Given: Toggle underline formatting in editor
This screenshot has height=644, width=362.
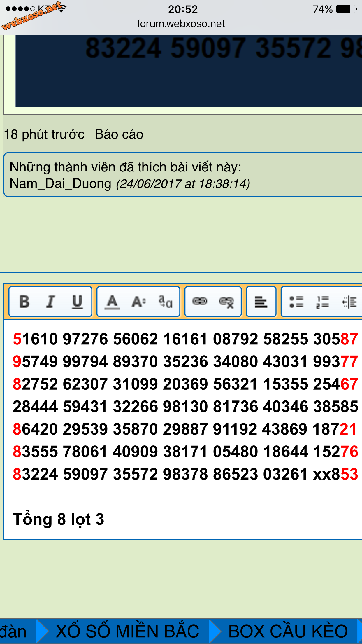Looking at the screenshot, I should click(77, 302).
